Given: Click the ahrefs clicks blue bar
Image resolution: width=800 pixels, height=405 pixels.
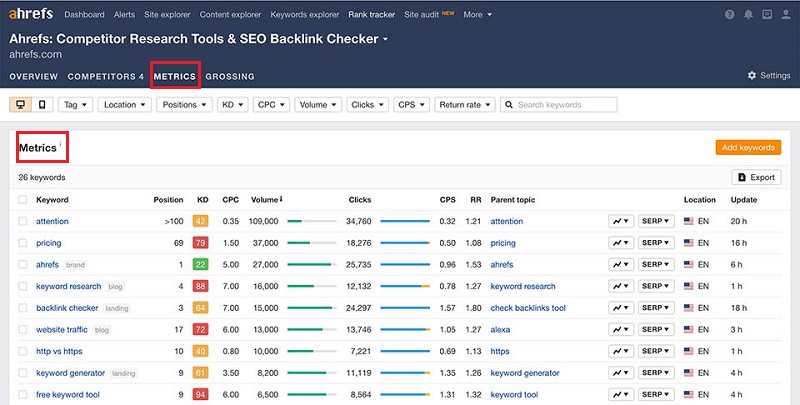Looking at the screenshot, I should pyautogui.click(x=405, y=265).
